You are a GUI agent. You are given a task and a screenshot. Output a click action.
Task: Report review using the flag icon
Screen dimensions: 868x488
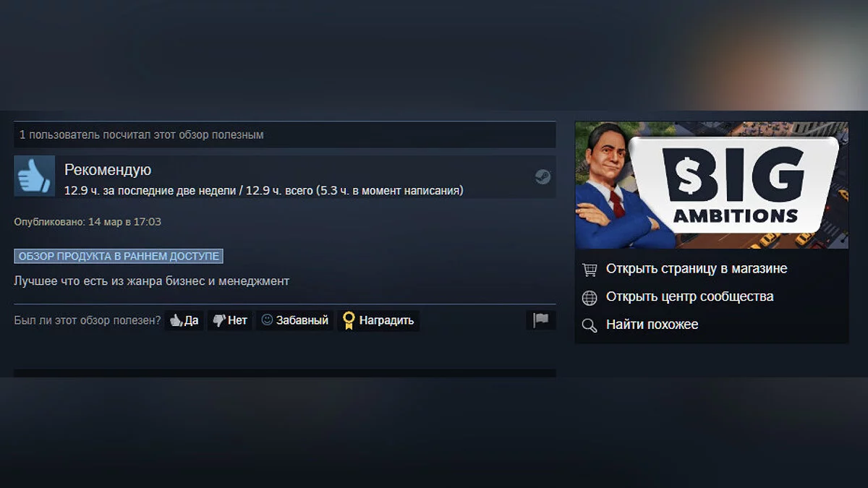541,320
